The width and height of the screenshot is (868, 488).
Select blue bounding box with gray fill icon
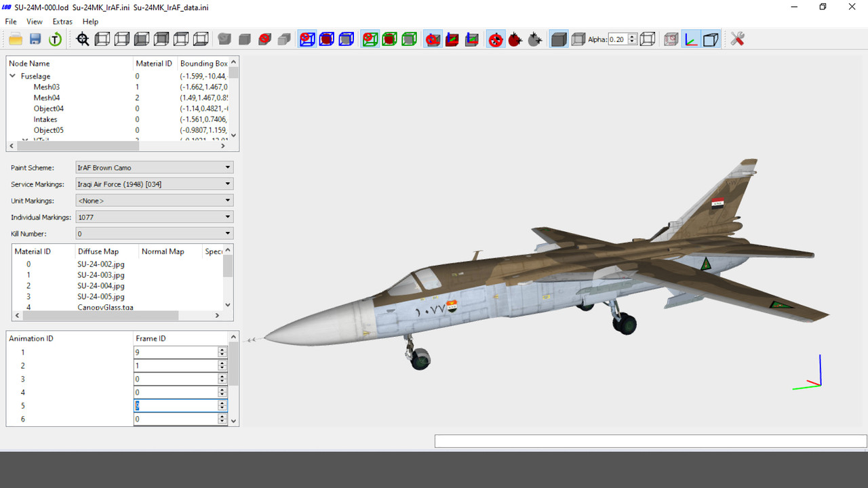pos(347,39)
